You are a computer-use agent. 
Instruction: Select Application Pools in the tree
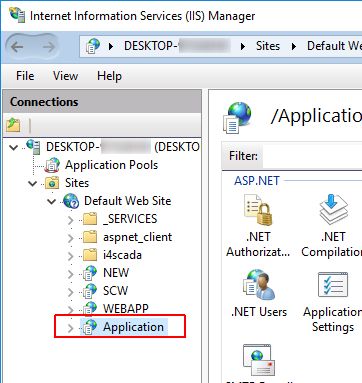pos(111,165)
